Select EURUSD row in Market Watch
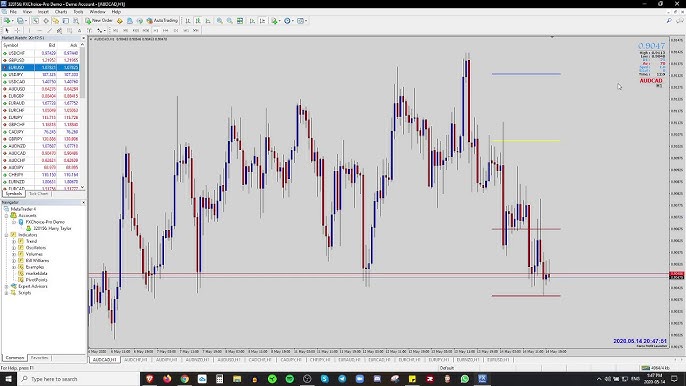The width and height of the screenshot is (686, 386). coord(40,67)
